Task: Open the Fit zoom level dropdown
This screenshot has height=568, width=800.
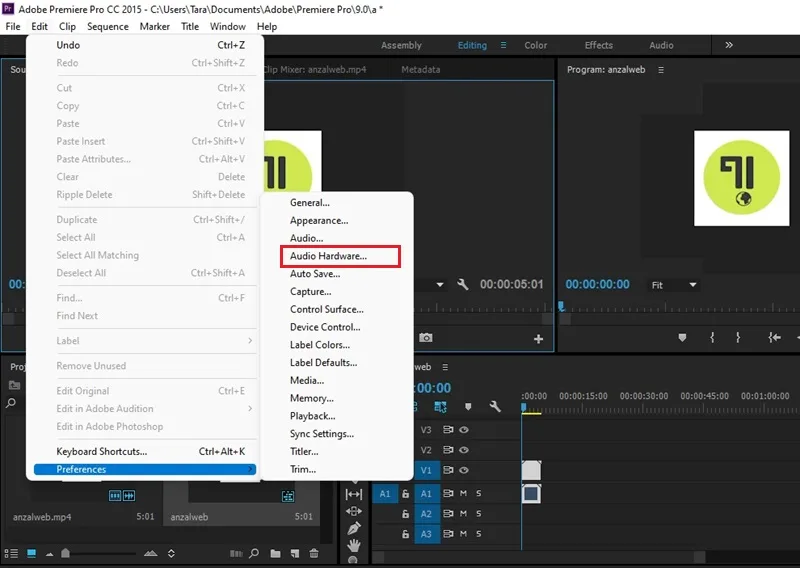Action: tap(673, 285)
